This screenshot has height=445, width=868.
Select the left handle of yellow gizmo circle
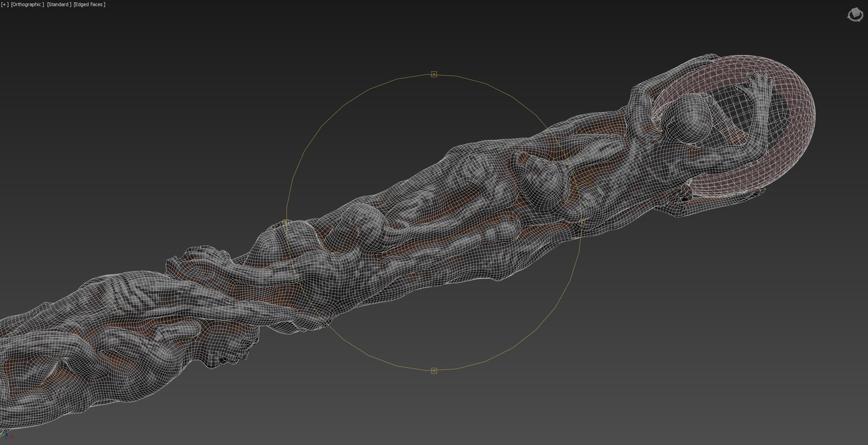tap(286, 222)
